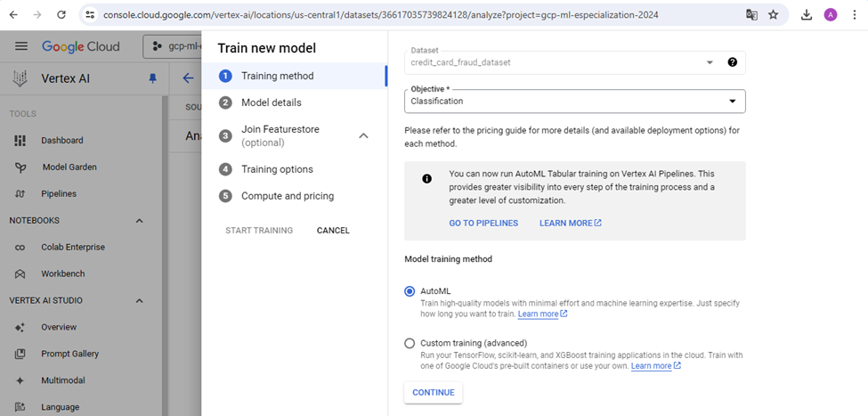The height and width of the screenshot is (416, 868).
Task: Go to Model details step
Action: [294, 102]
